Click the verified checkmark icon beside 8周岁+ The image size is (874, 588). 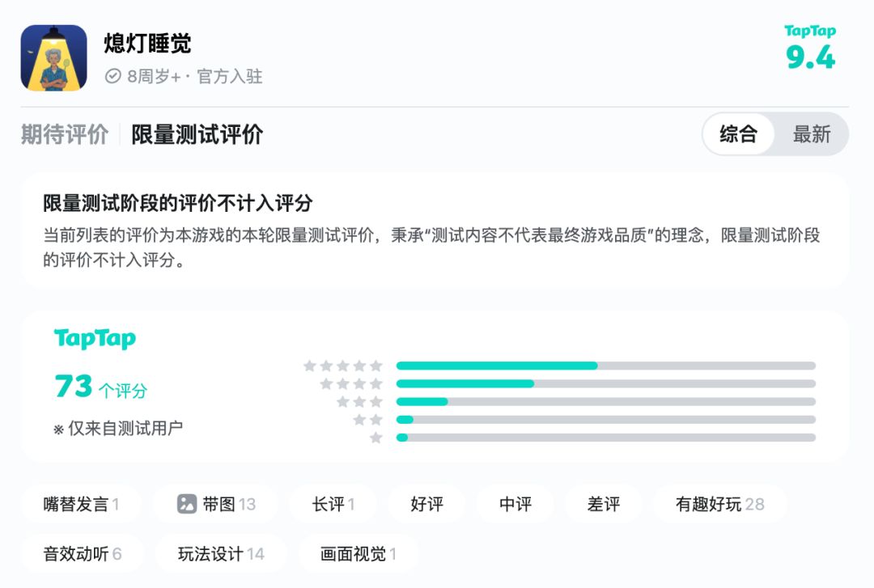(113, 77)
